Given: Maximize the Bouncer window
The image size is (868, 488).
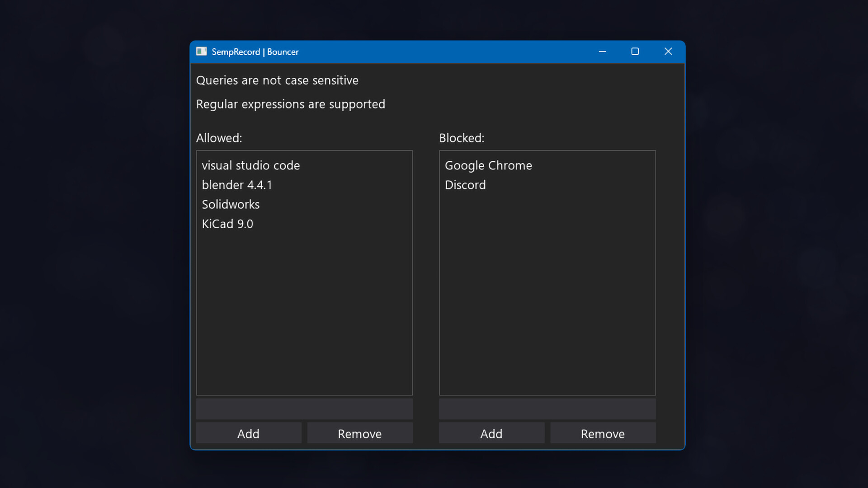Looking at the screenshot, I should point(635,52).
